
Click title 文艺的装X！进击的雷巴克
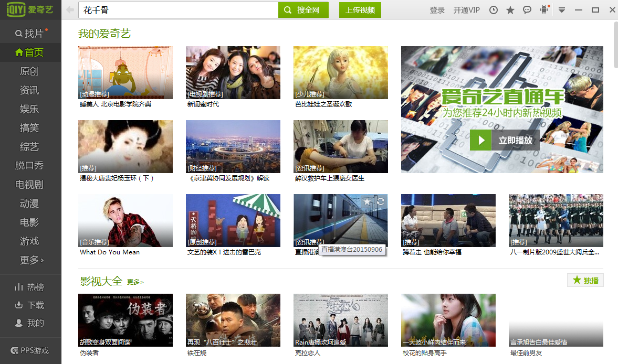(x=224, y=252)
